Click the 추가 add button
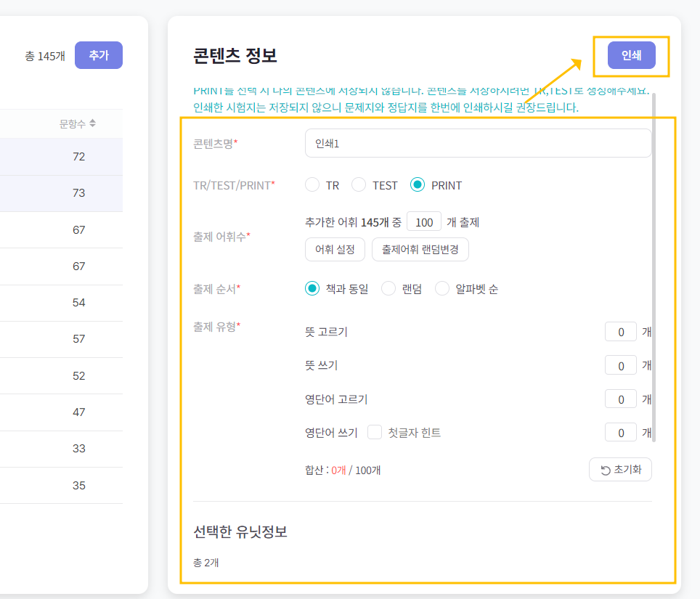The image size is (700, 599). tap(98, 54)
